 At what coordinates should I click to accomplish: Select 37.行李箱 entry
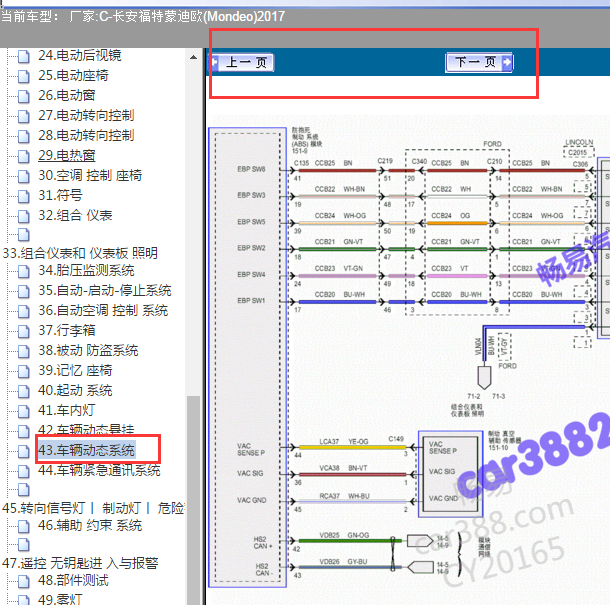[x=67, y=330]
